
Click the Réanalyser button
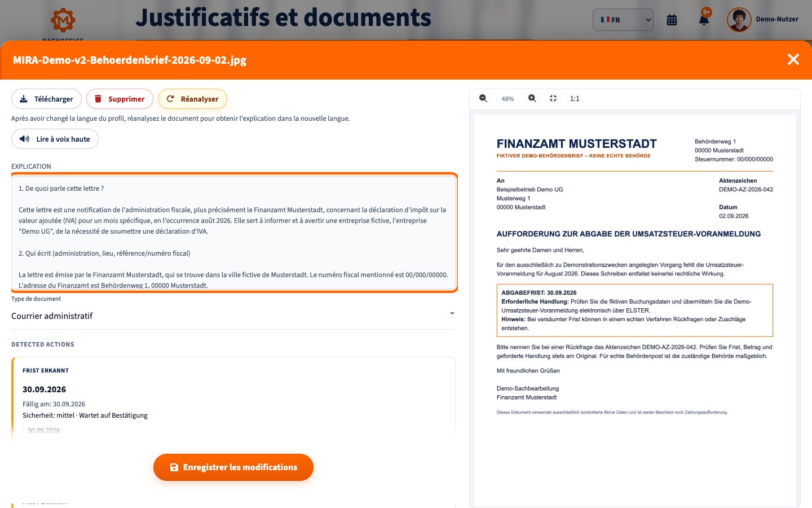192,99
